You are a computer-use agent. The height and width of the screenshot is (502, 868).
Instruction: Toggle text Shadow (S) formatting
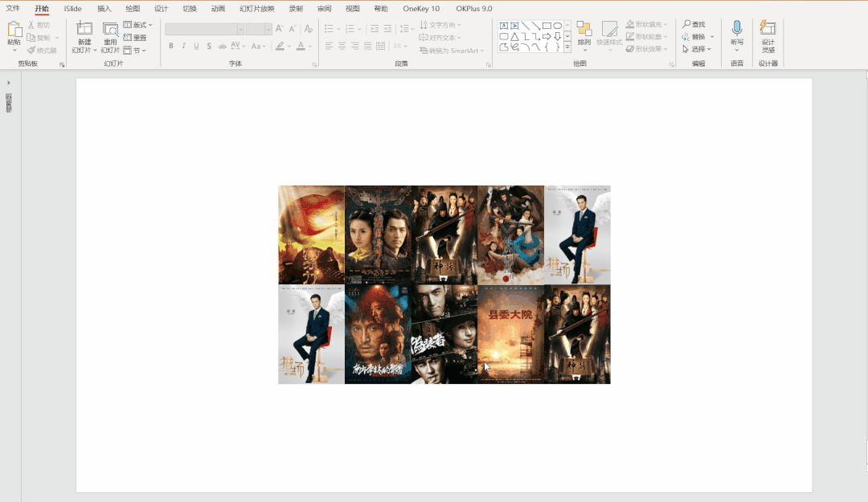click(x=209, y=46)
